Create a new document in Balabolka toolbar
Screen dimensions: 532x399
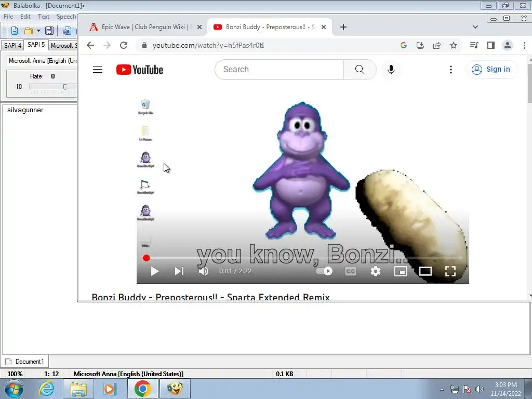click(14, 31)
